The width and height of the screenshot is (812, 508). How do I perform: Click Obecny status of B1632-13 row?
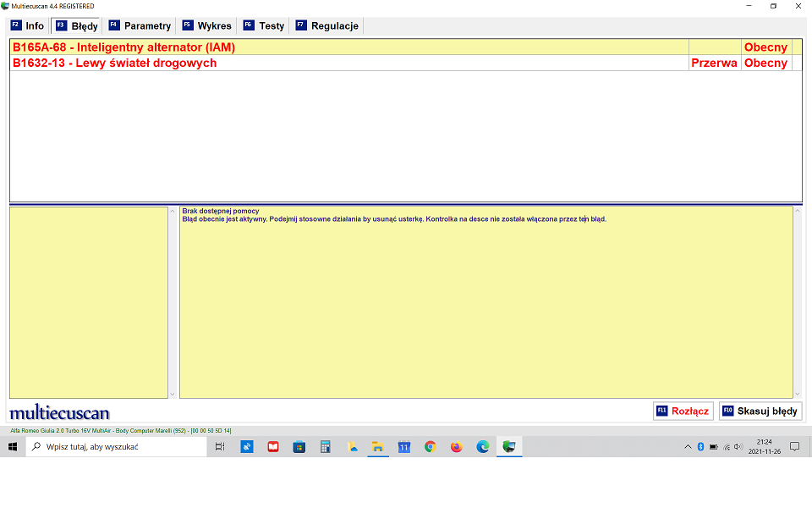point(766,63)
